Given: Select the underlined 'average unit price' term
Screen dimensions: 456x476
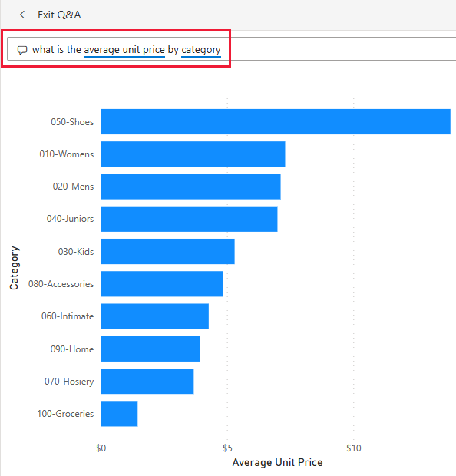Looking at the screenshot, I should tap(124, 50).
